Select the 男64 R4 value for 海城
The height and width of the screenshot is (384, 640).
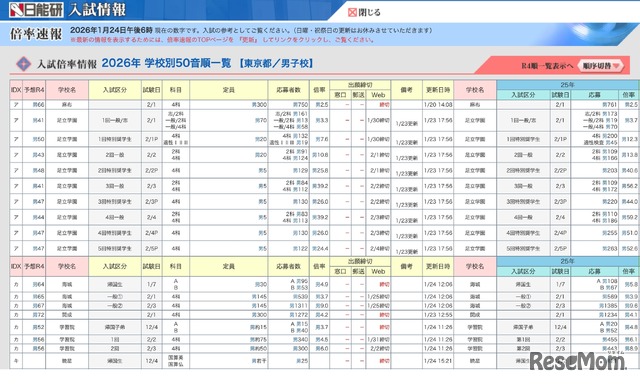pos(39,284)
